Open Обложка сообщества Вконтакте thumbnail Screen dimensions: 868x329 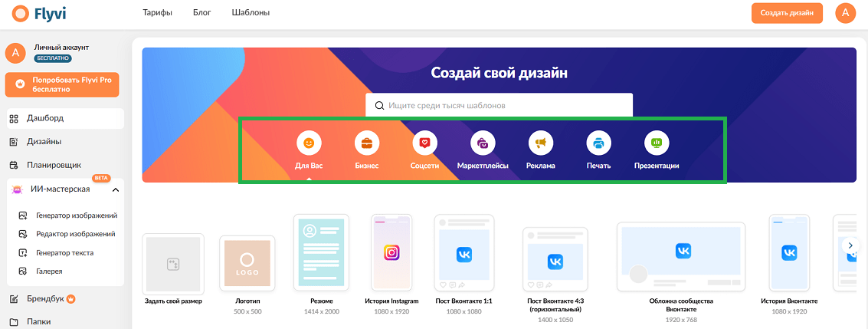coord(681,257)
